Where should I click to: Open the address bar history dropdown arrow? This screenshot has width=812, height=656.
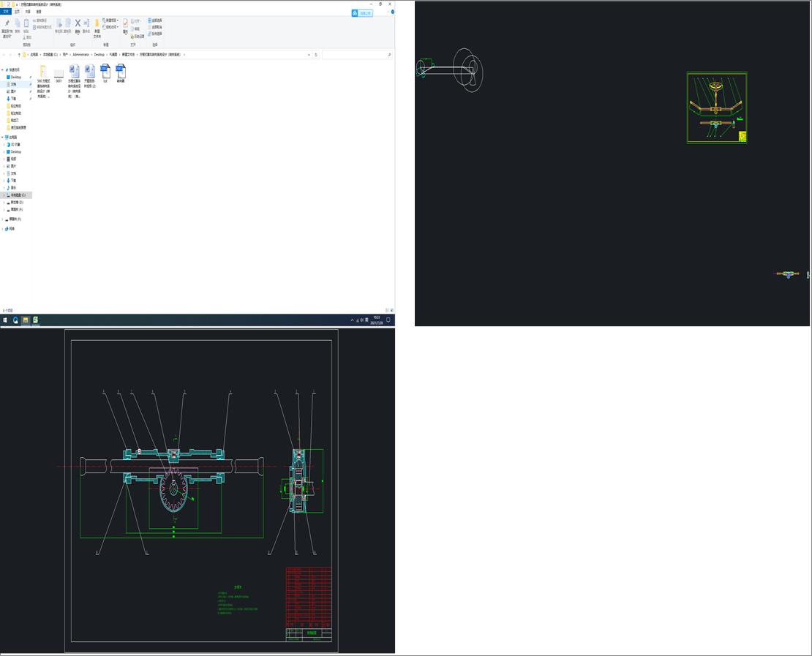coord(309,54)
